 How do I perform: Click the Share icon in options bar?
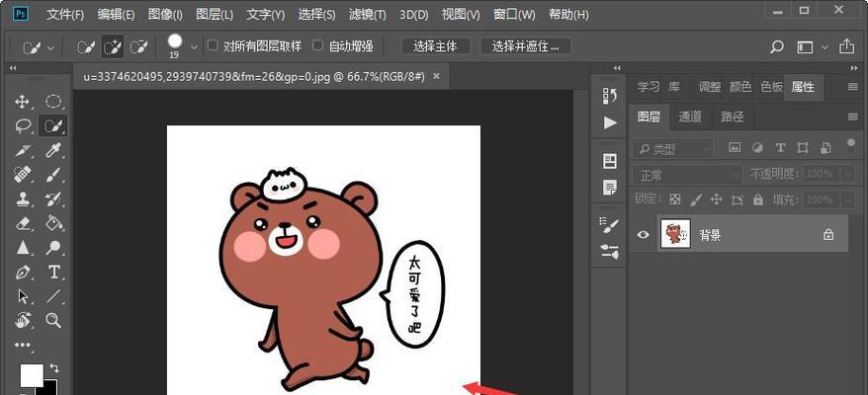[846, 46]
